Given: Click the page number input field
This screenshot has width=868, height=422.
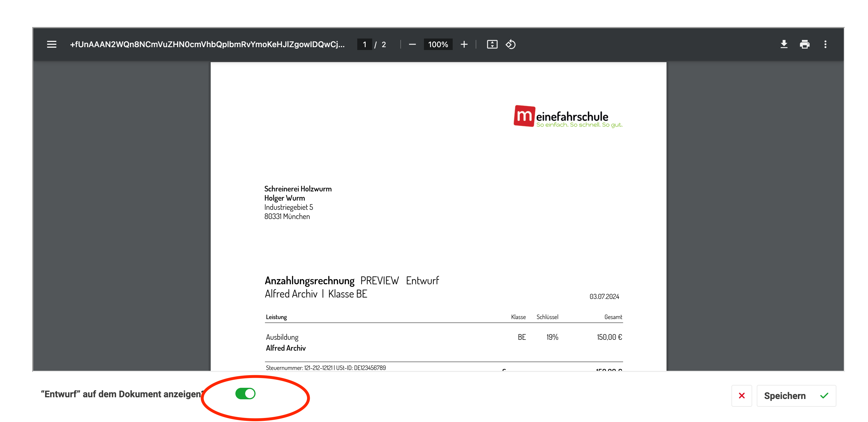Looking at the screenshot, I should pyautogui.click(x=364, y=45).
